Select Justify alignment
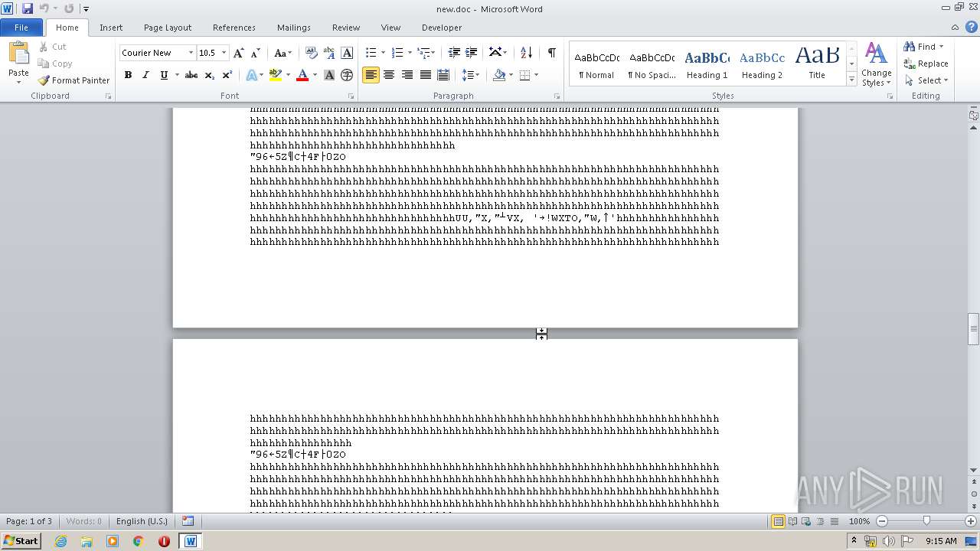980x551 pixels. click(425, 75)
